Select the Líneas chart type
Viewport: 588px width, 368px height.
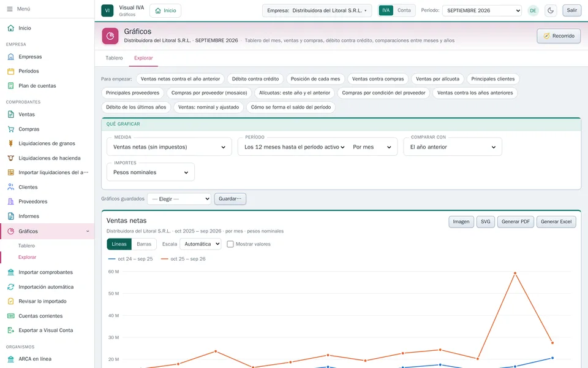tap(119, 244)
